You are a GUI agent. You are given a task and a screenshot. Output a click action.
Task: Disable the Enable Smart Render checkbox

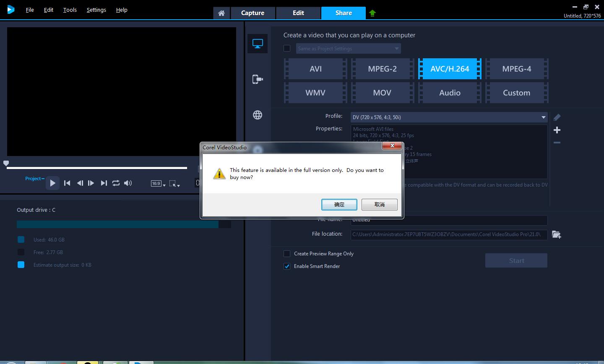(287, 266)
